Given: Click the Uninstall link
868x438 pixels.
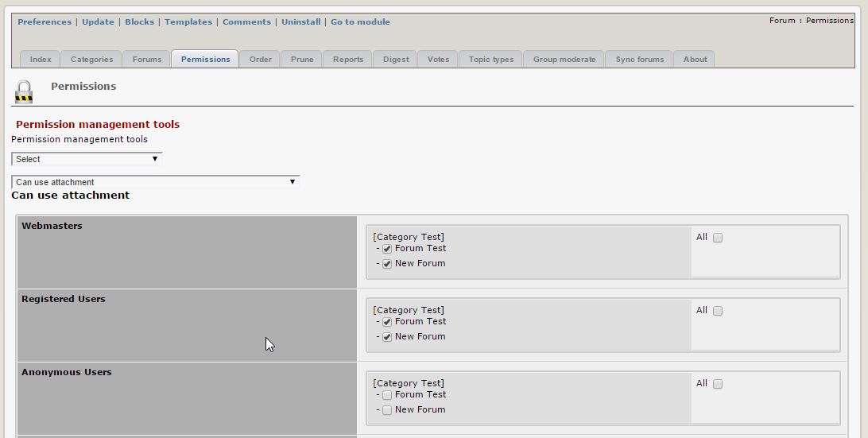Looking at the screenshot, I should point(301,22).
